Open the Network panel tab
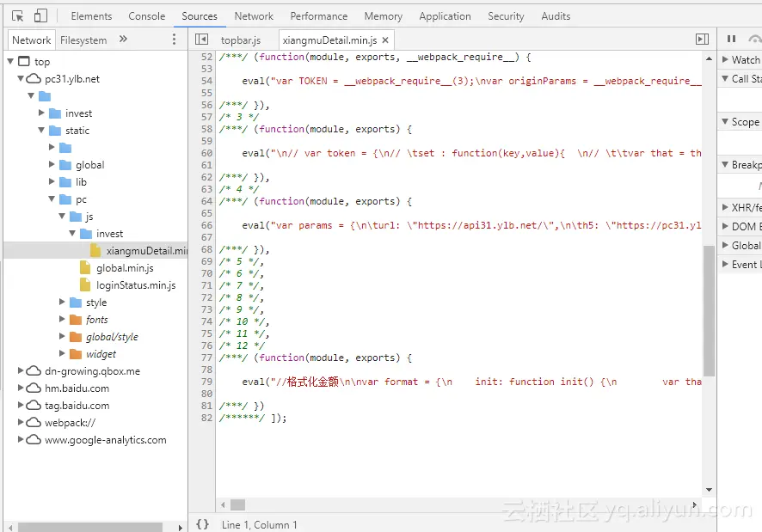 click(x=254, y=16)
